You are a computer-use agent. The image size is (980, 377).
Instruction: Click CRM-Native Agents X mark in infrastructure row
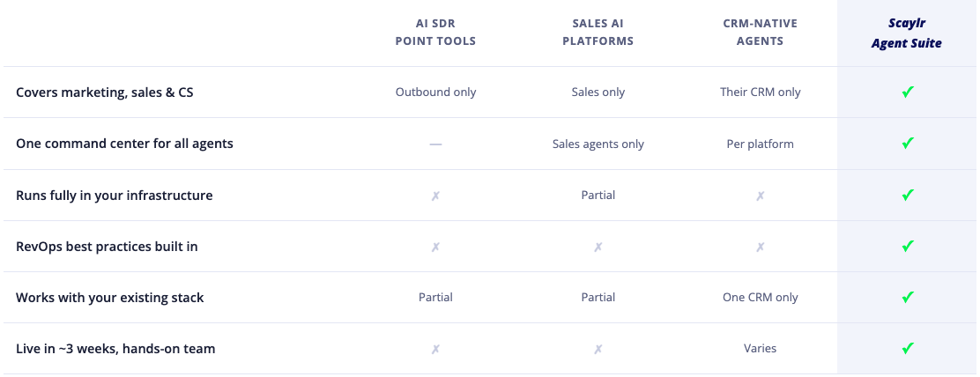760,196
